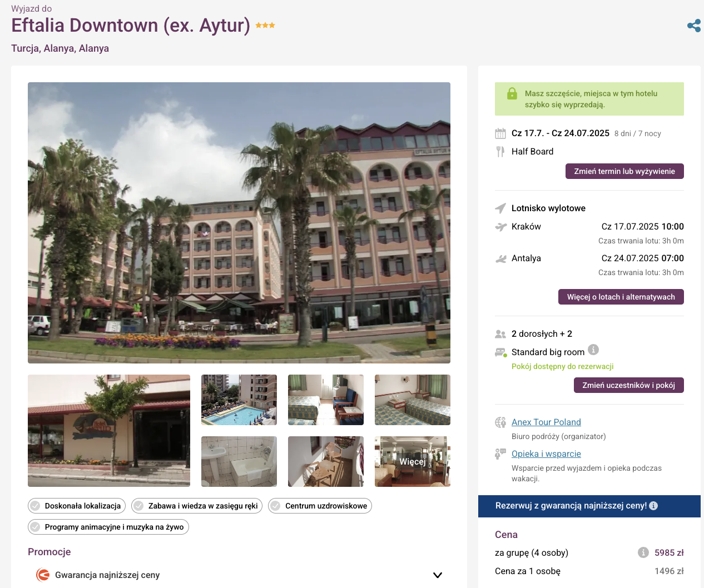Screen dimensions: 704x588
Task: Expand the Gwarancja najniższej ceny promotion
Action: (438, 575)
